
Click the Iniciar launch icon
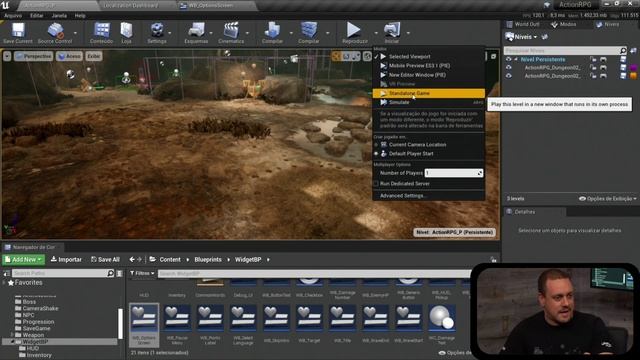click(x=392, y=33)
